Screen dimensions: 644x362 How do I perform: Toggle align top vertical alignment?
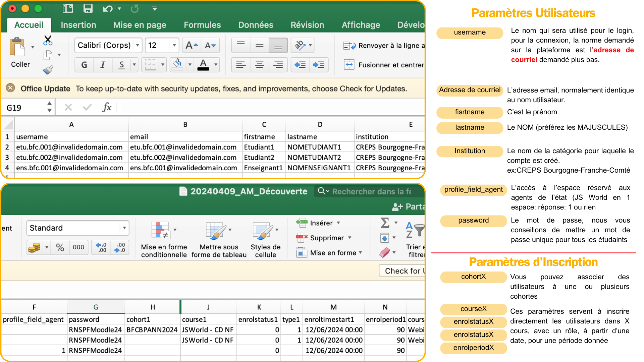pos(241,45)
